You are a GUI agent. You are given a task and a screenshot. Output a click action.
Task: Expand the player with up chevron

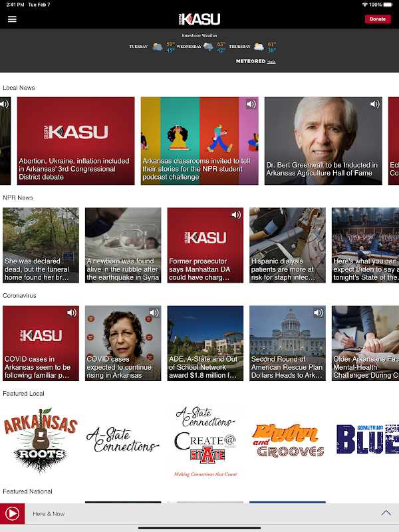pos(386,513)
